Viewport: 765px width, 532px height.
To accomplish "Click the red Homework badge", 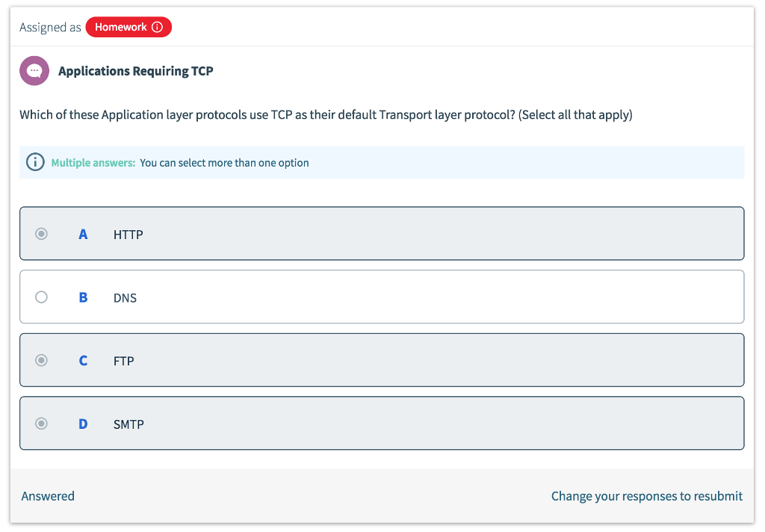I will (x=121, y=28).
